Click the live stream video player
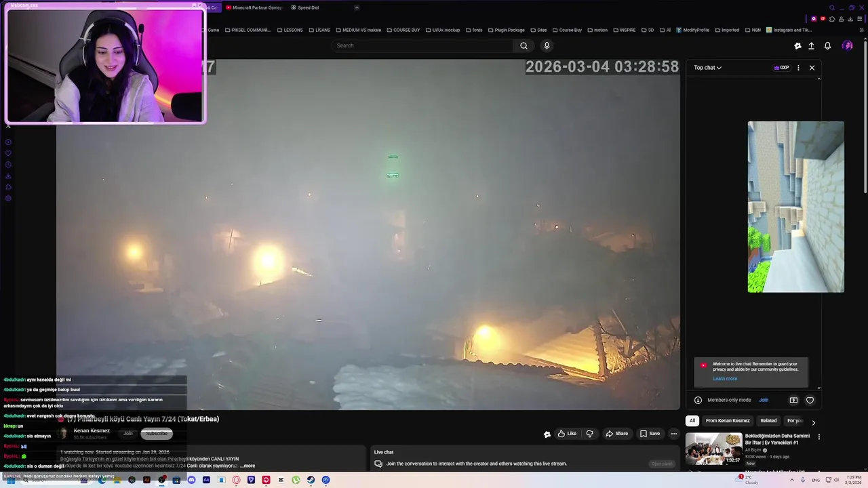This screenshot has height=488, width=868. coord(368,234)
